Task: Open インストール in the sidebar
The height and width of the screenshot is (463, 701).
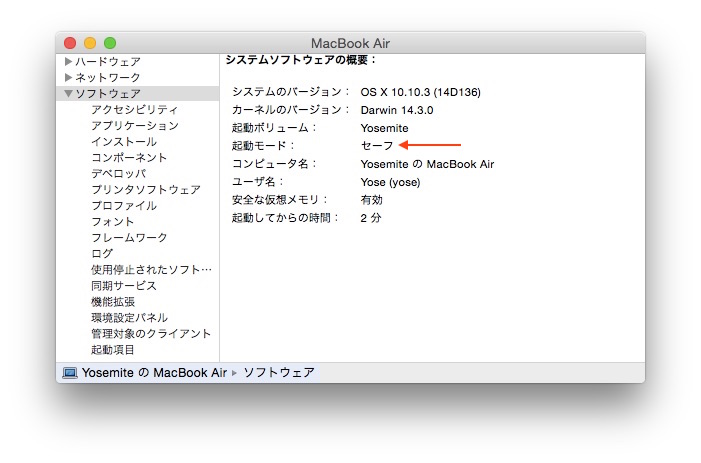Action: pos(124,142)
